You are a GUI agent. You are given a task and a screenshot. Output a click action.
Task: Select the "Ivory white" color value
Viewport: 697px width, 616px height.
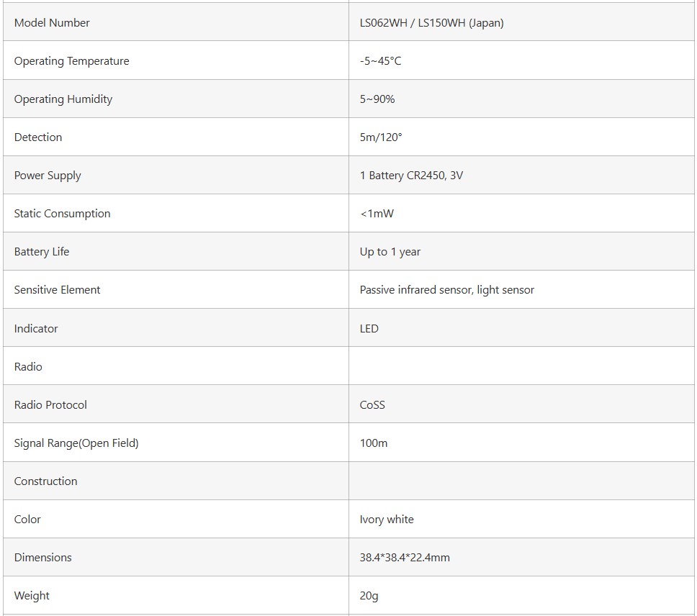tap(387, 520)
